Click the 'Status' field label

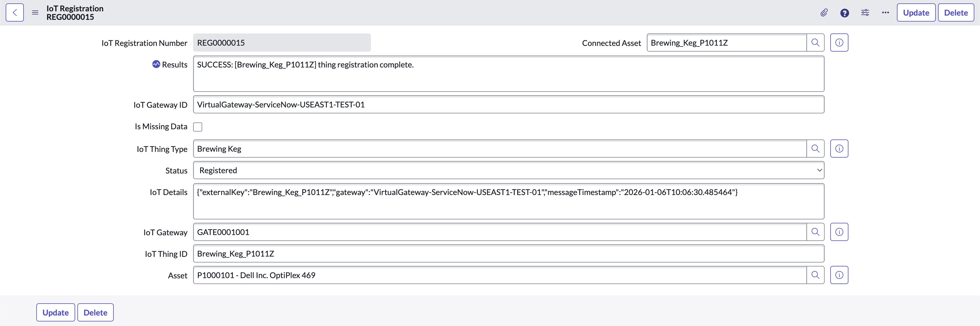(176, 171)
